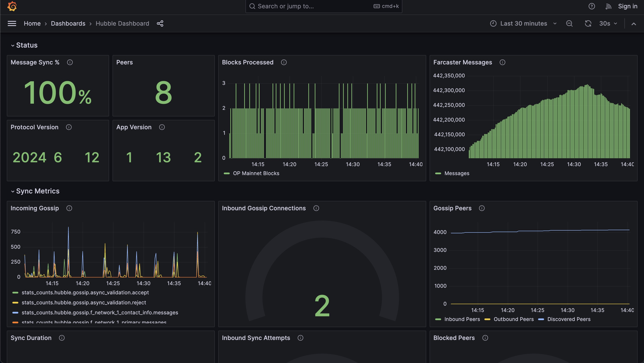The height and width of the screenshot is (363, 644).
Task: Click info icon next to App Version
Action: click(x=162, y=127)
